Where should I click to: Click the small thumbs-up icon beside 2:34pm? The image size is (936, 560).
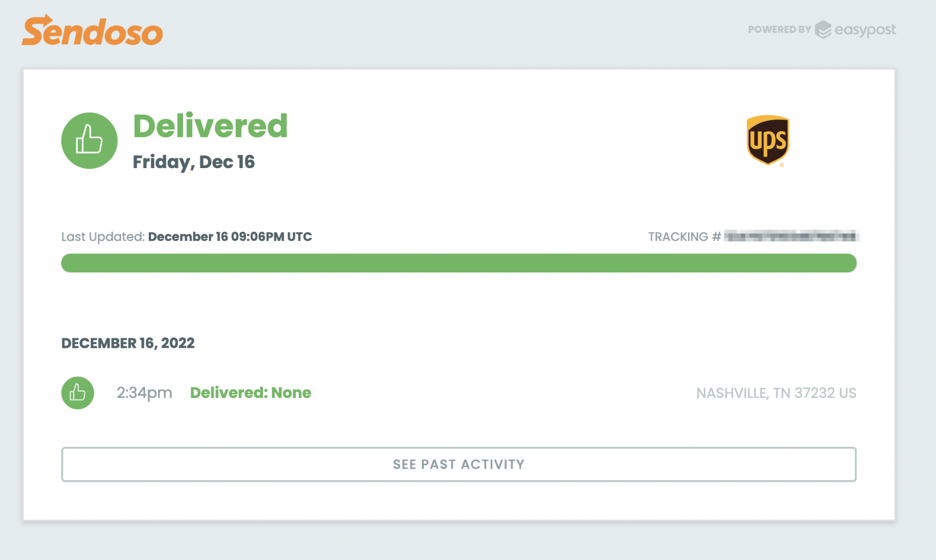[78, 392]
